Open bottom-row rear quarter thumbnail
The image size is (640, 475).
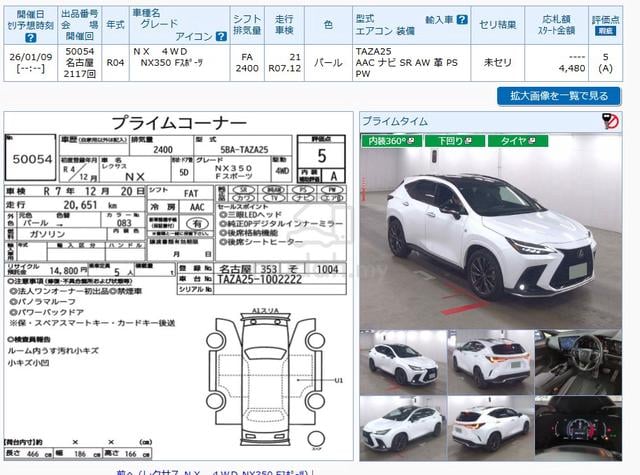coord(491,428)
